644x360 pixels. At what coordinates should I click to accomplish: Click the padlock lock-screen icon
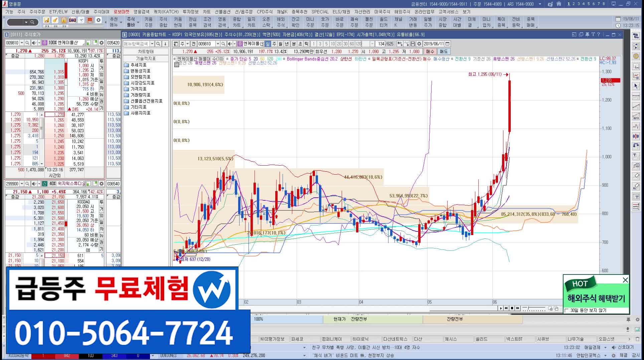click(64, 20)
